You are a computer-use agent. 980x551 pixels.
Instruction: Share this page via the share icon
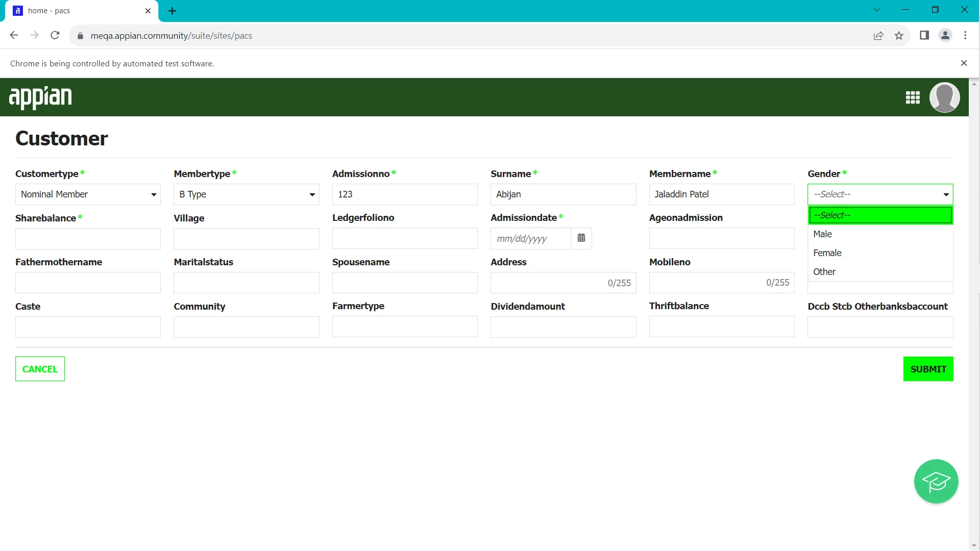(x=878, y=35)
